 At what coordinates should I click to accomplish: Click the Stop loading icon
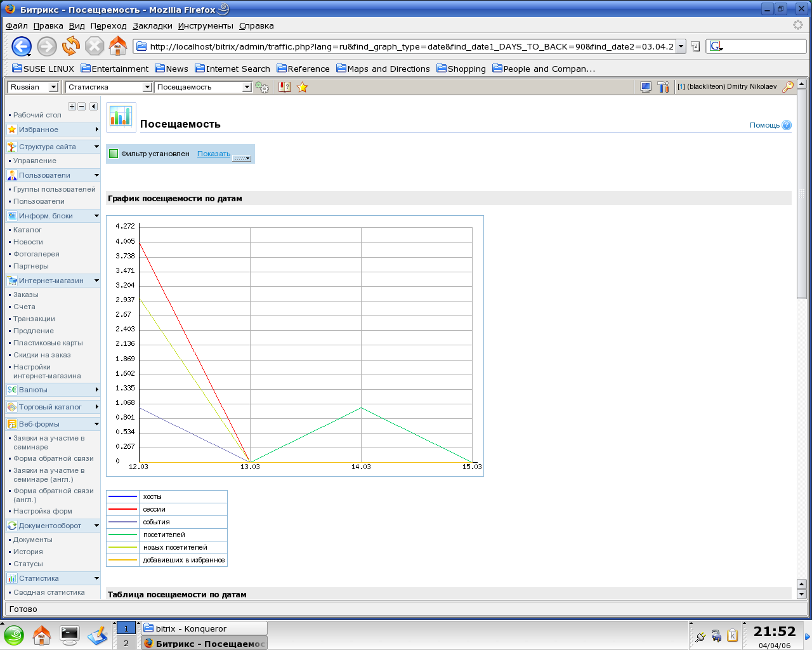tap(95, 46)
